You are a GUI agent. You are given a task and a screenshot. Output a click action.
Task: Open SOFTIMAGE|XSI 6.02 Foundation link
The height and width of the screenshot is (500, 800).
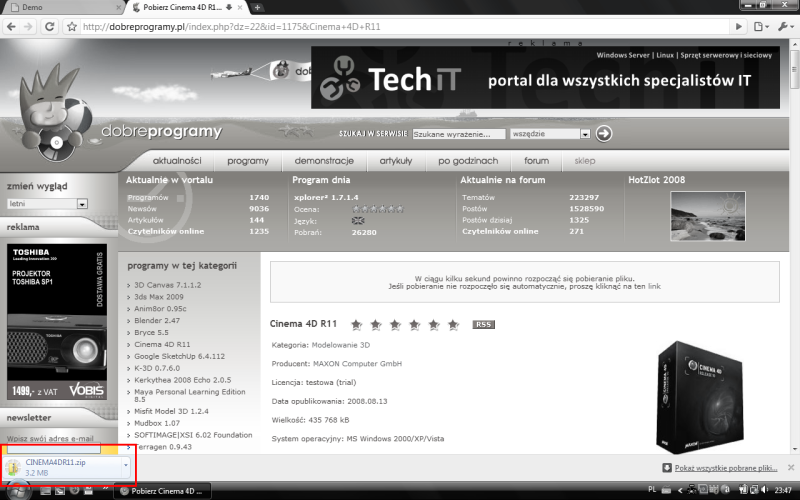coord(193,435)
